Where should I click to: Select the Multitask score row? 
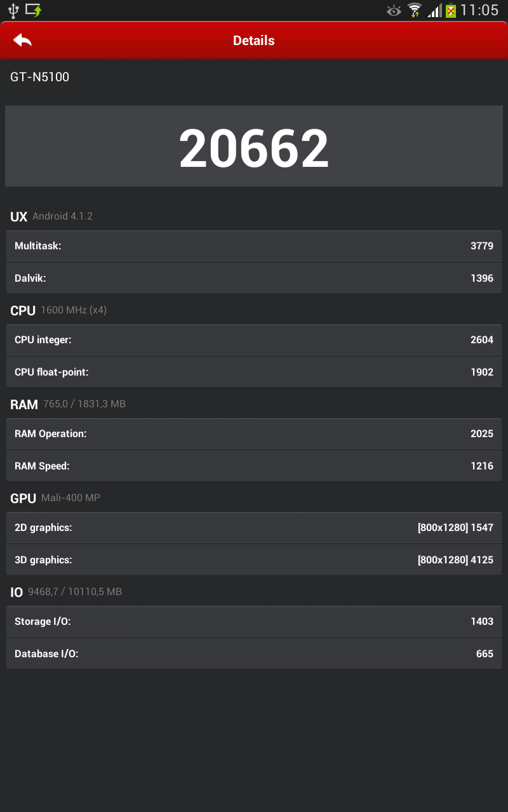pos(254,246)
